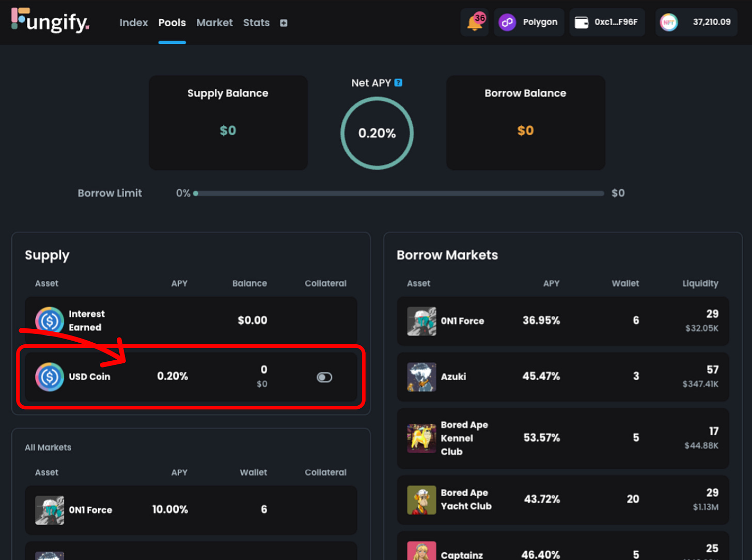Image resolution: width=752 pixels, height=560 pixels.
Task: Enable USD Coin collateral toggle
Action: click(324, 377)
